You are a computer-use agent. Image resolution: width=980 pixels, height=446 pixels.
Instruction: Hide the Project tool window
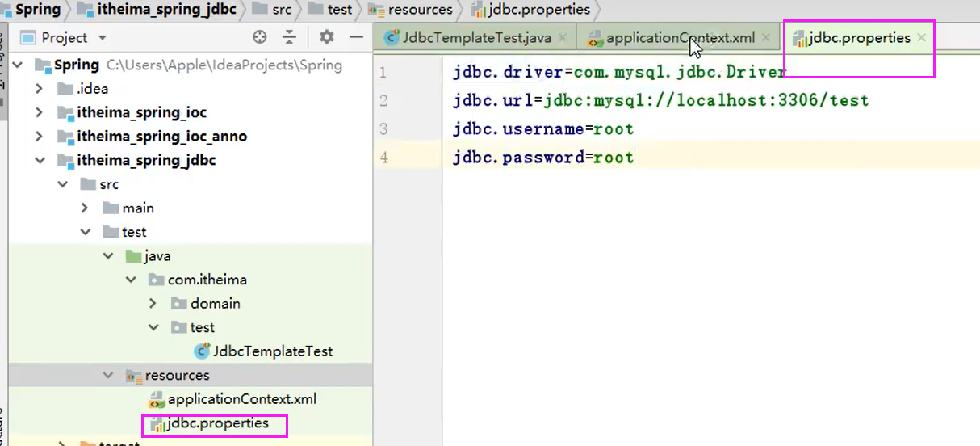click(356, 37)
